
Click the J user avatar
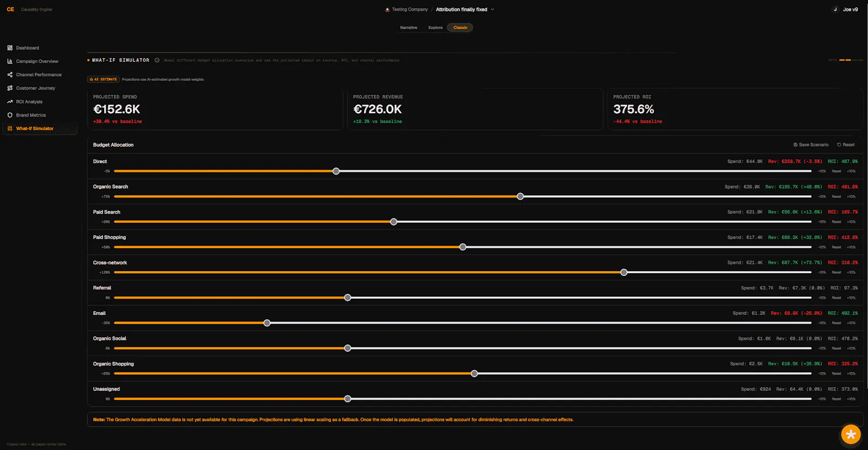[835, 9]
